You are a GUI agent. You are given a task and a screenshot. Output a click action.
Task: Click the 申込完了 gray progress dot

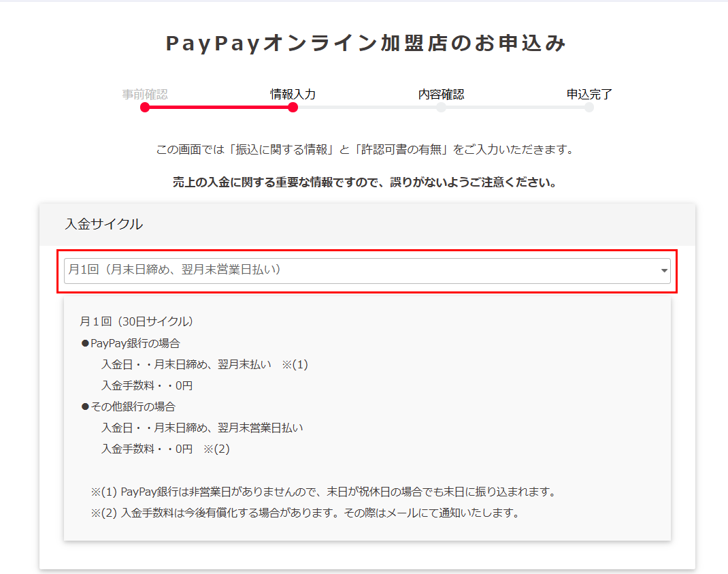coord(589,108)
